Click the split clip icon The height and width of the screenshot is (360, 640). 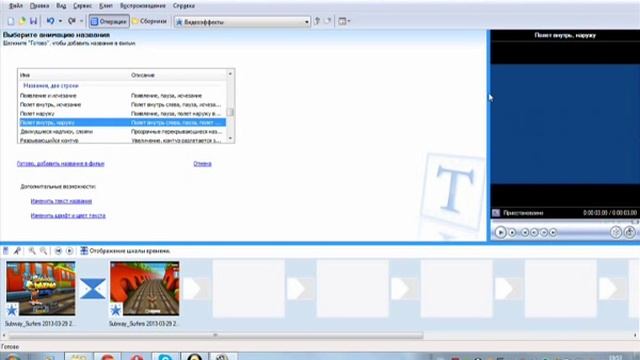point(616,232)
